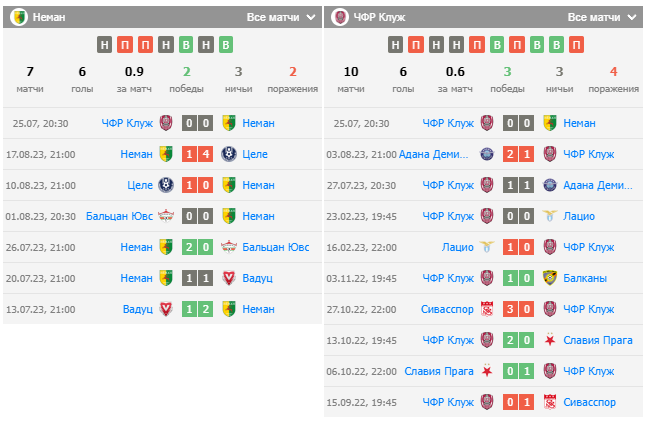Click the first 'Н' form badge in the Неман panel
Image resolution: width=645 pixels, height=435 pixels.
pyautogui.click(x=104, y=44)
